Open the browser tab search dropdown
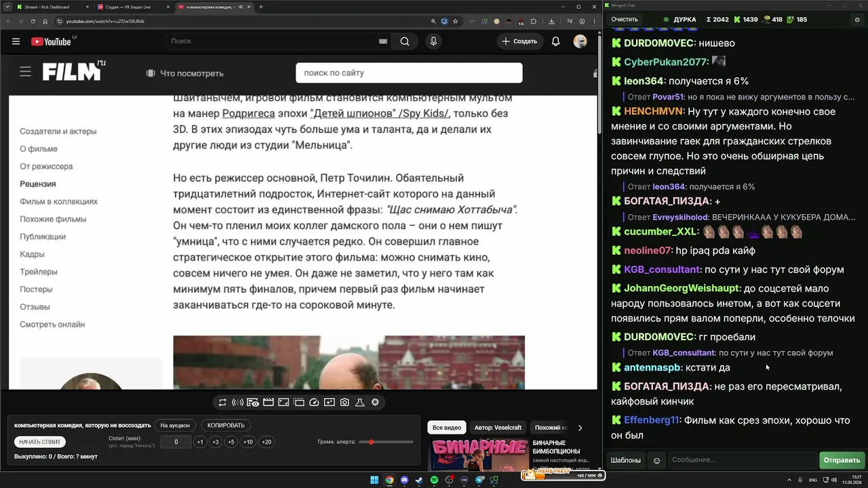The image size is (868, 488). (x=9, y=7)
